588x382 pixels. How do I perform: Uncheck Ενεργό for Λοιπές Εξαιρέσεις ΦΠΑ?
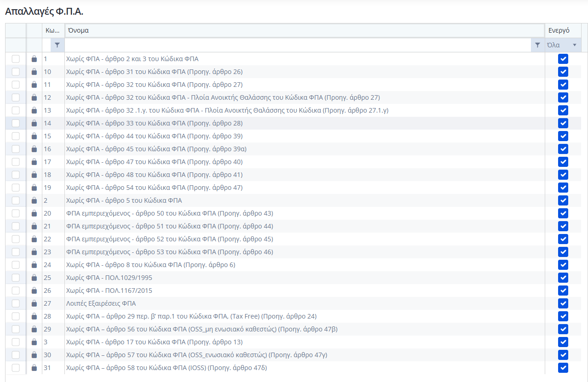pyautogui.click(x=563, y=303)
